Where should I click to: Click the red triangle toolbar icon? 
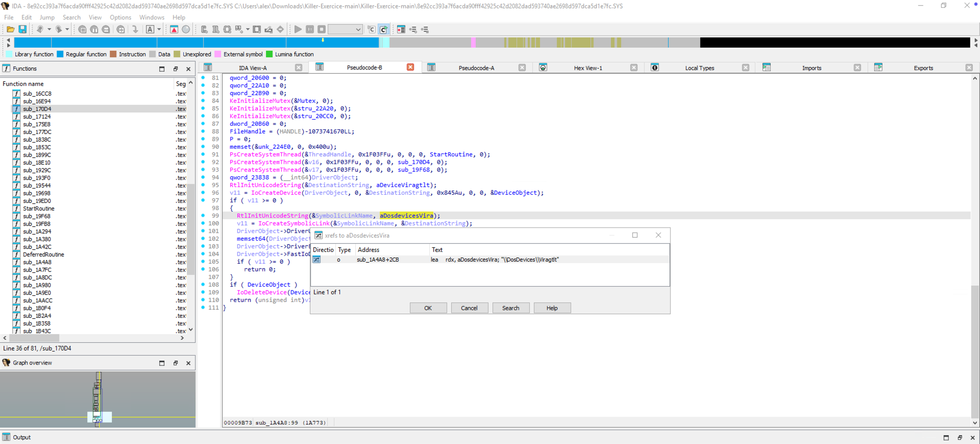click(174, 30)
